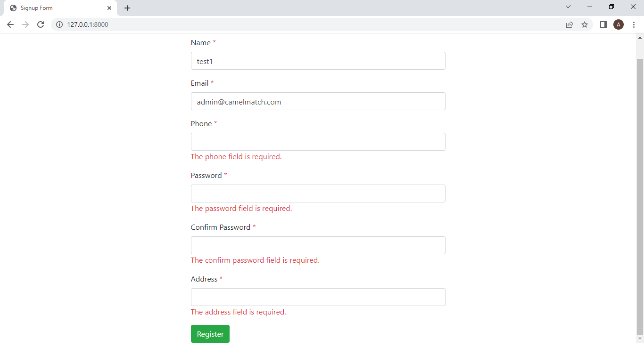Click 'The phone field is required.' message
Image resolution: width=644 pixels, height=363 pixels.
(x=236, y=157)
